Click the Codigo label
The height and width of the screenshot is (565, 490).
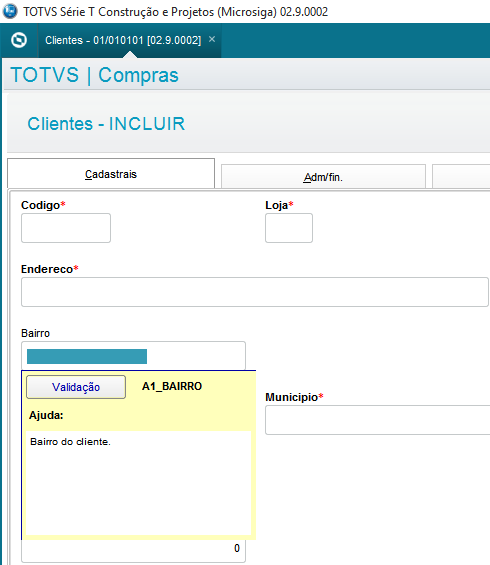click(43, 205)
